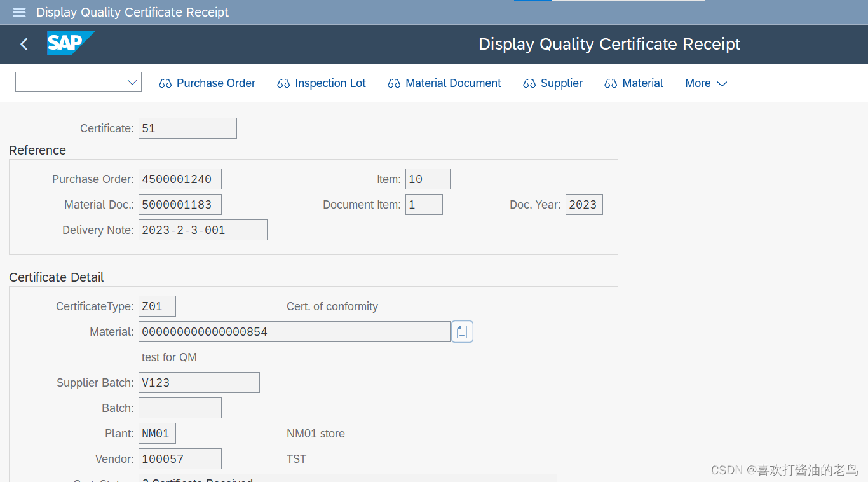Click the Material Document toolbar button

pyautogui.click(x=452, y=83)
